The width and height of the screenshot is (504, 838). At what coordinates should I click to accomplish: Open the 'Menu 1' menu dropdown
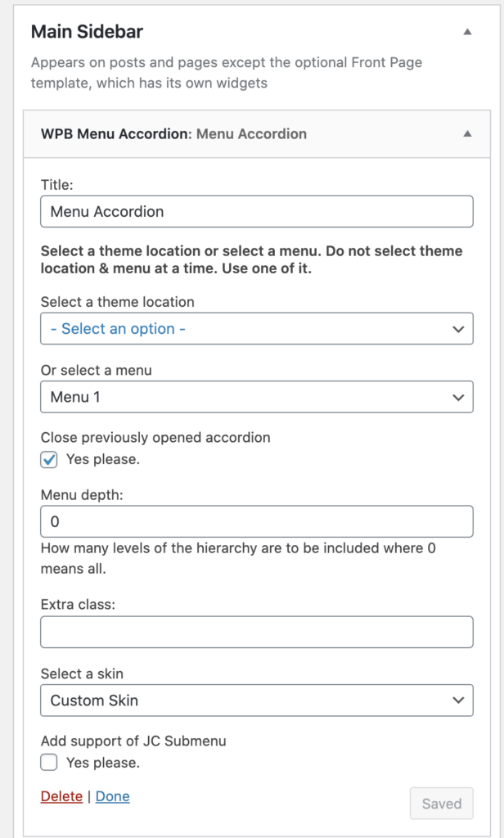(257, 397)
